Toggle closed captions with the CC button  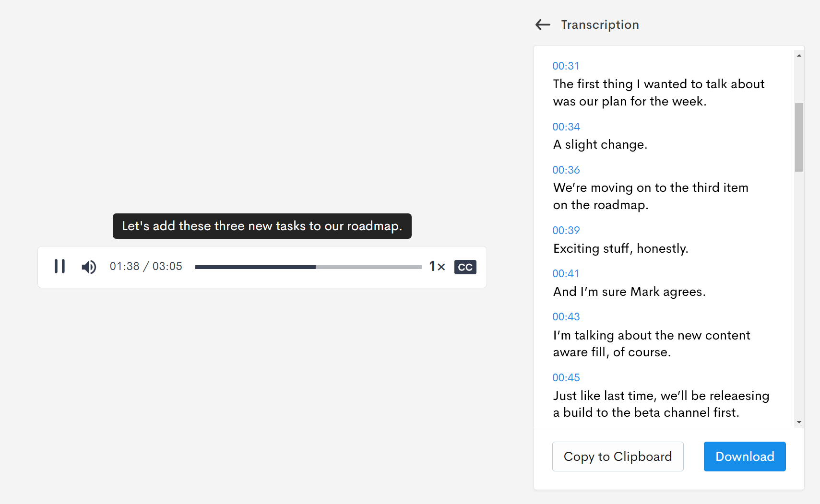465,267
